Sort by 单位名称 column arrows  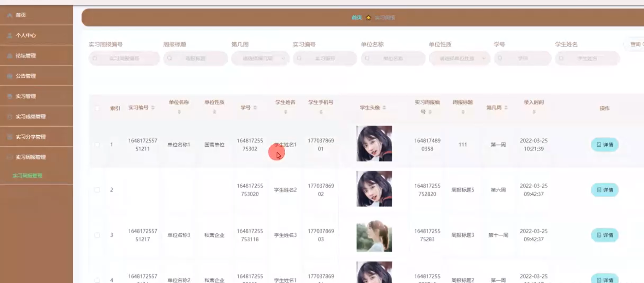tap(179, 112)
